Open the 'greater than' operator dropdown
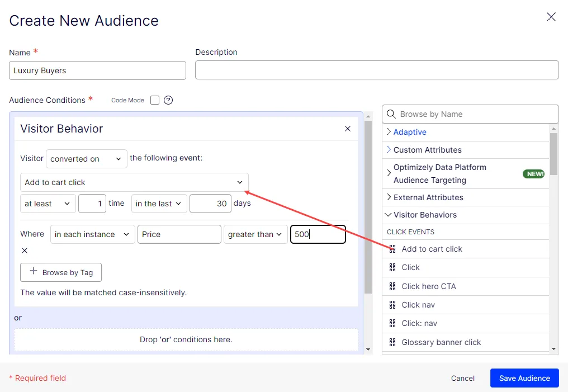This screenshot has height=392, width=568. tap(255, 234)
